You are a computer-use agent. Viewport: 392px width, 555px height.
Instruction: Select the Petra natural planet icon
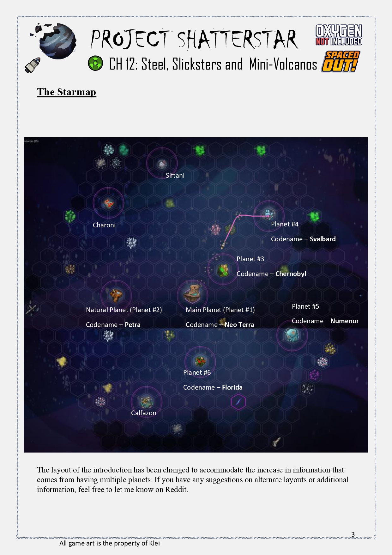tap(116, 295)
